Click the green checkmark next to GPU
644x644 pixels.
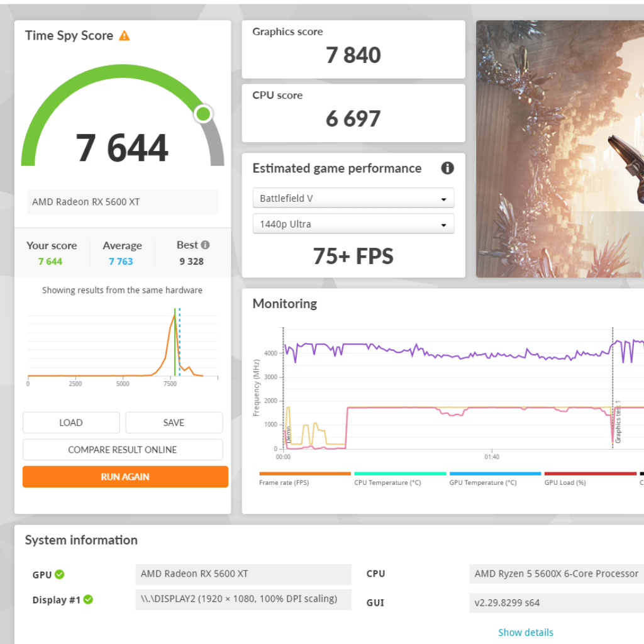pos(59,574)
